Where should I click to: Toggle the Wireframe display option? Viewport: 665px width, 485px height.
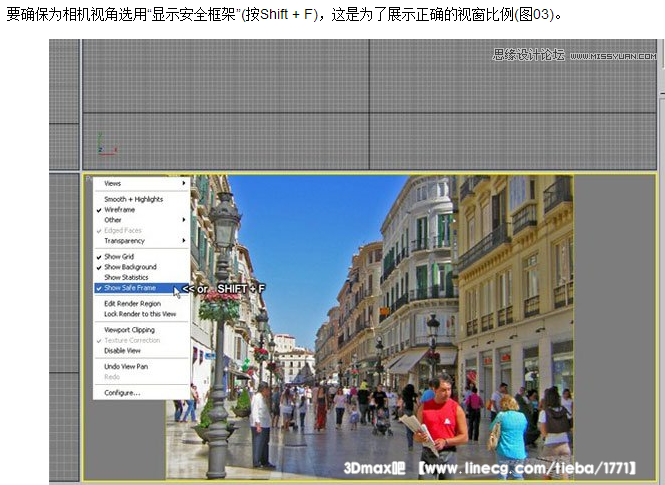coord(141,209)
